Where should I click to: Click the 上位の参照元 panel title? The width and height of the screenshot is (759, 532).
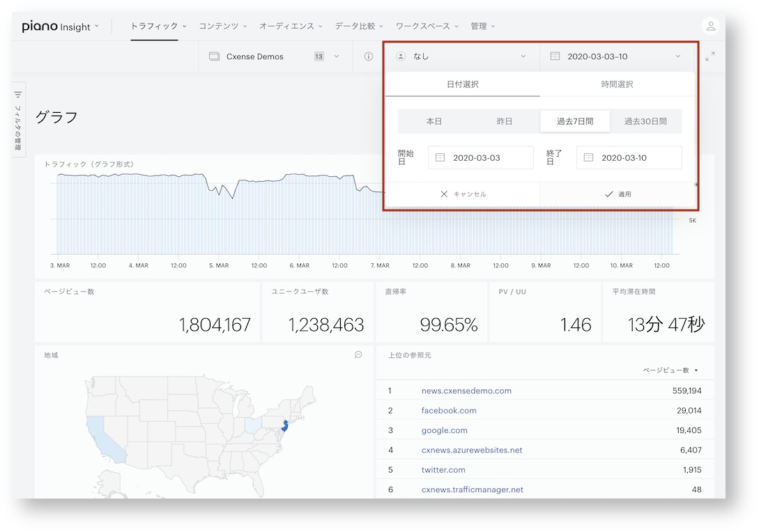click(410, 355)
